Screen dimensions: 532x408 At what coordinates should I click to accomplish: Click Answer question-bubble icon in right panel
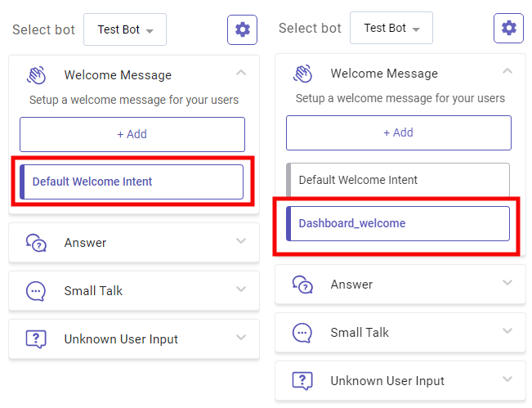pos(302,285)
